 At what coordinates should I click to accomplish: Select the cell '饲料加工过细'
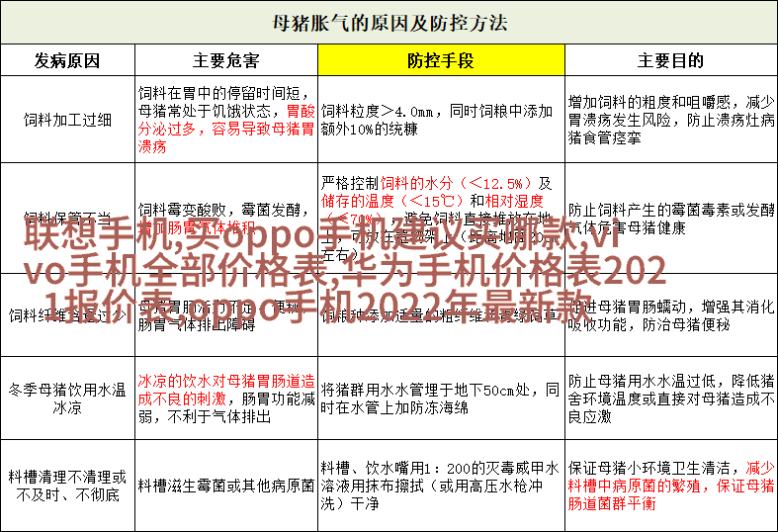pos(67,120)
